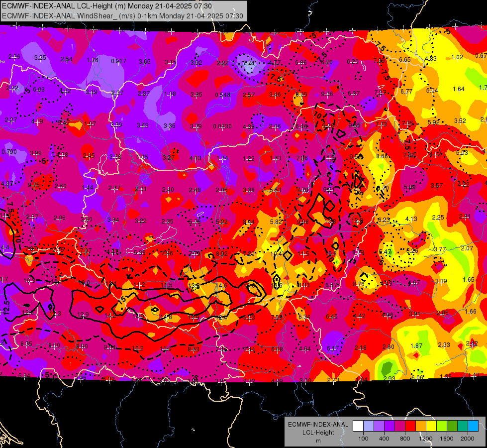Viewport: 487px width, 448px height.
Task: Click the grid value 1.87
Action: 416,346
